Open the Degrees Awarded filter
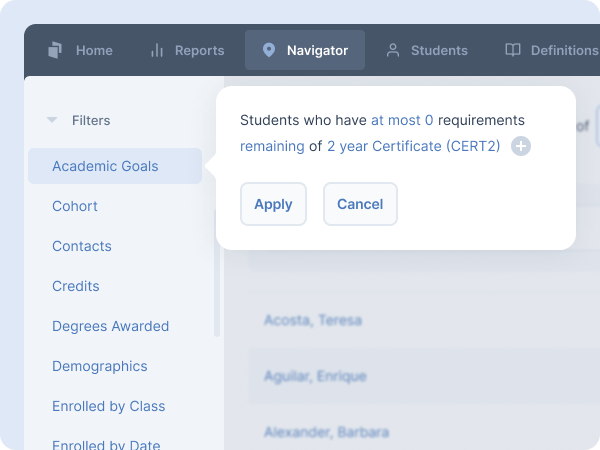The image size is (600, 450). [x=110, y=326]
